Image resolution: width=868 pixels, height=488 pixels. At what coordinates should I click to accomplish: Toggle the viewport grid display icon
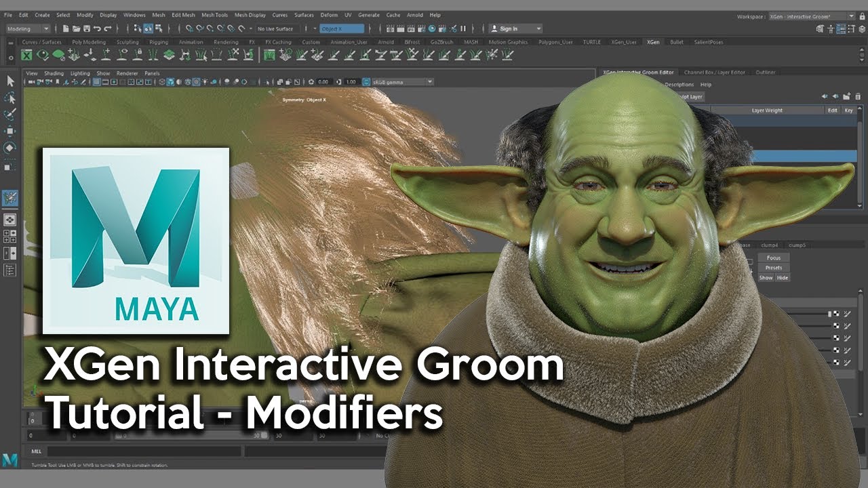pos(96,82)
